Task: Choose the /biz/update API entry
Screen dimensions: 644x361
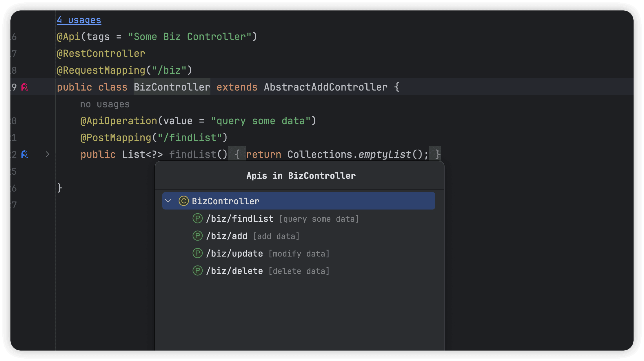Action: click(x=234, y=253)
